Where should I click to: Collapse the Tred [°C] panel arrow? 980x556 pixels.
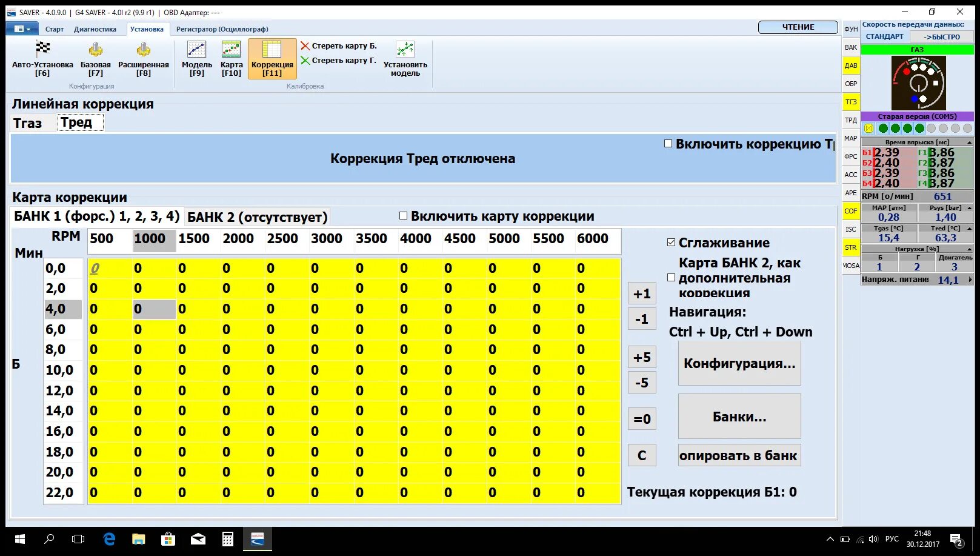pyautogui.click(x=969, y=229)
